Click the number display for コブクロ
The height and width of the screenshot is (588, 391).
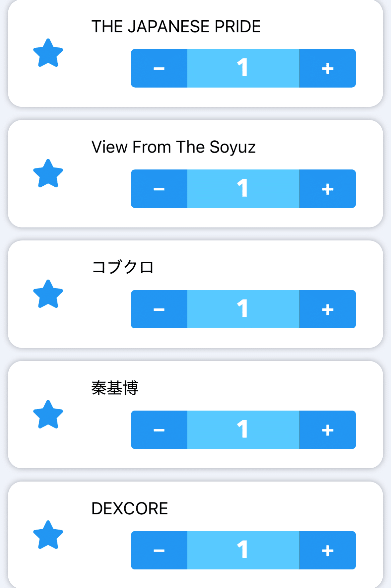243,309
